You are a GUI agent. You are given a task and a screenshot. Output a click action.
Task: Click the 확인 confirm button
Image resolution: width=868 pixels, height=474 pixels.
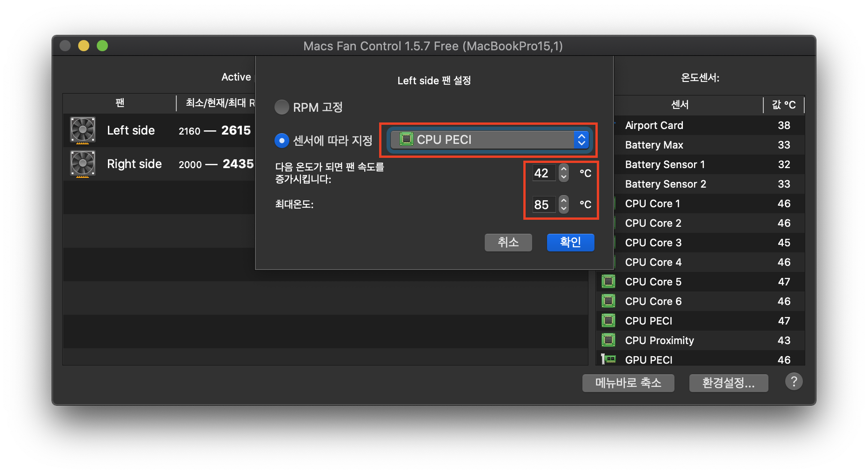pos(570,242)
